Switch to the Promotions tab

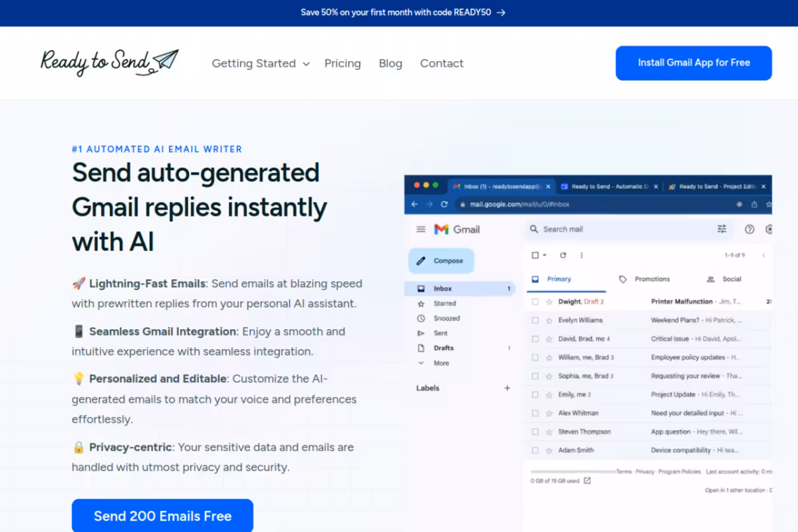click(x=645, y=279)
